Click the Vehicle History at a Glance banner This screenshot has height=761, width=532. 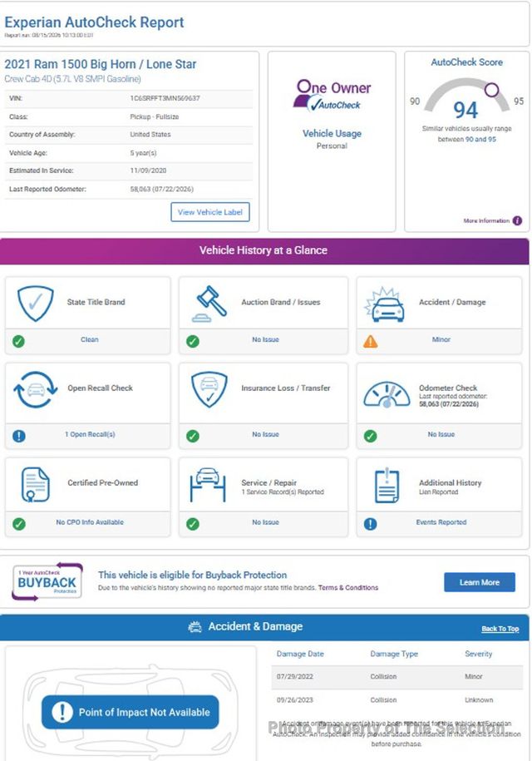click(264, 251)
